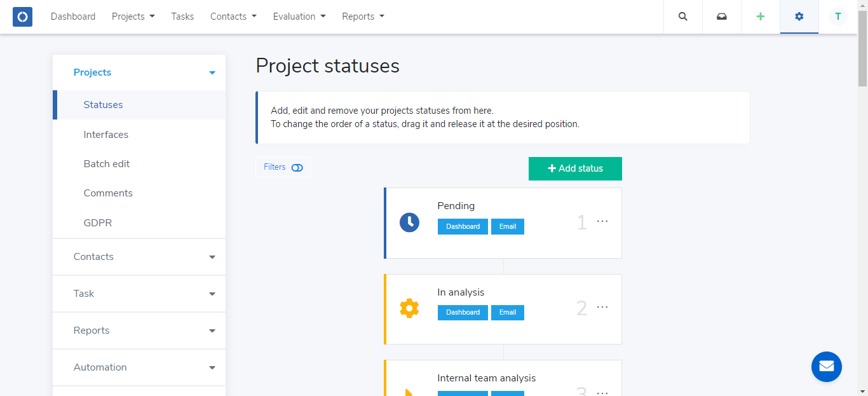Click order number 2 on In analysis card
Screen dimensions: 868x396
click(581, 308)
